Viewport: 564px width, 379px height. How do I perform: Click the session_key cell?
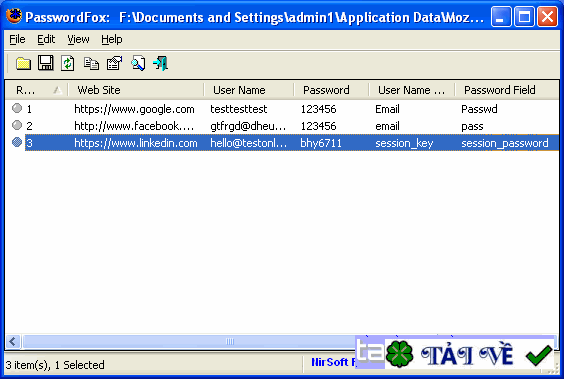tap(404, 143)
